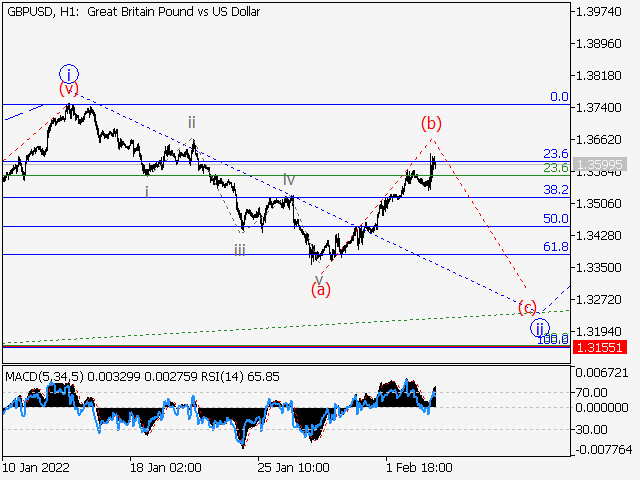The width and height of the screenshot is (640, 480).
Task: Click the gray 1.35995 current price tag
Action: point(600,164)
